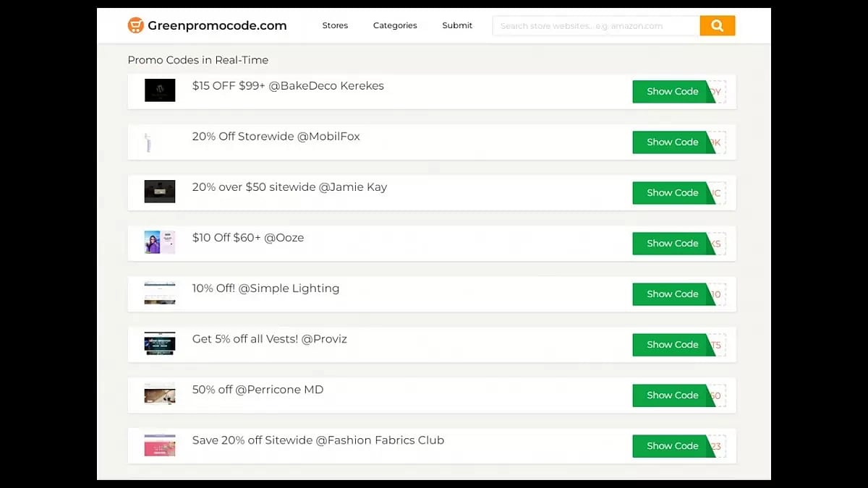Click the Proviz store logo
Screen dimensions: 868x488
click(159, 343)
